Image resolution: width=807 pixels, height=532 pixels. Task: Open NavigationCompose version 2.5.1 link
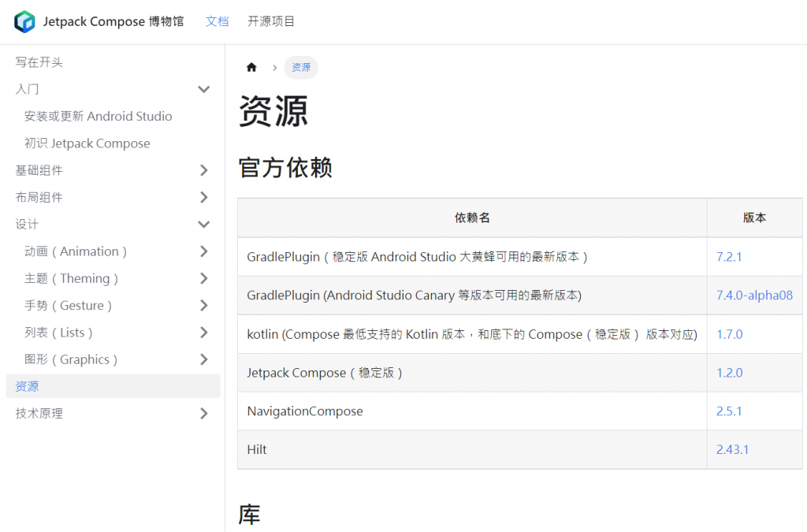coord(729,411)
